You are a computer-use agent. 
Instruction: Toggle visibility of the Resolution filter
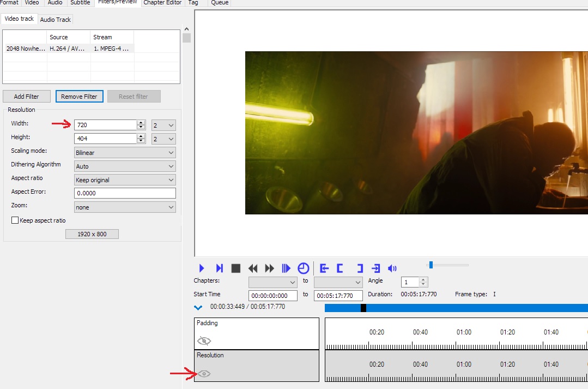[204, 374]
